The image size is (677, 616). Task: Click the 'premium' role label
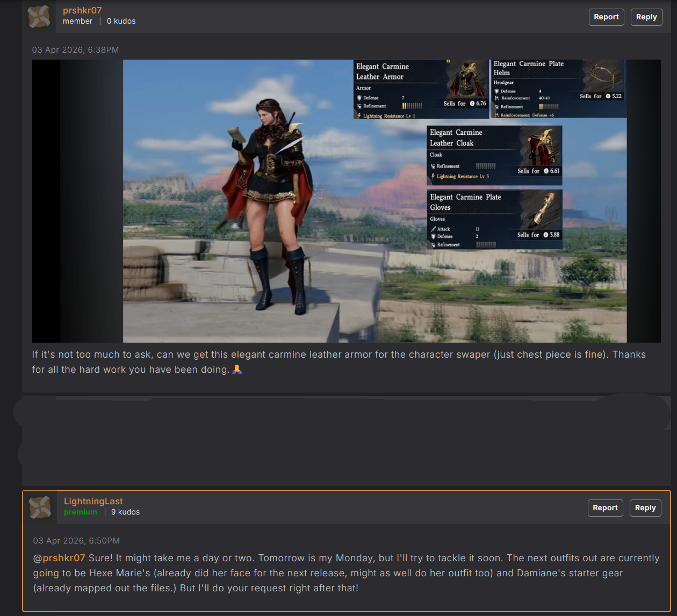point(81,512)
